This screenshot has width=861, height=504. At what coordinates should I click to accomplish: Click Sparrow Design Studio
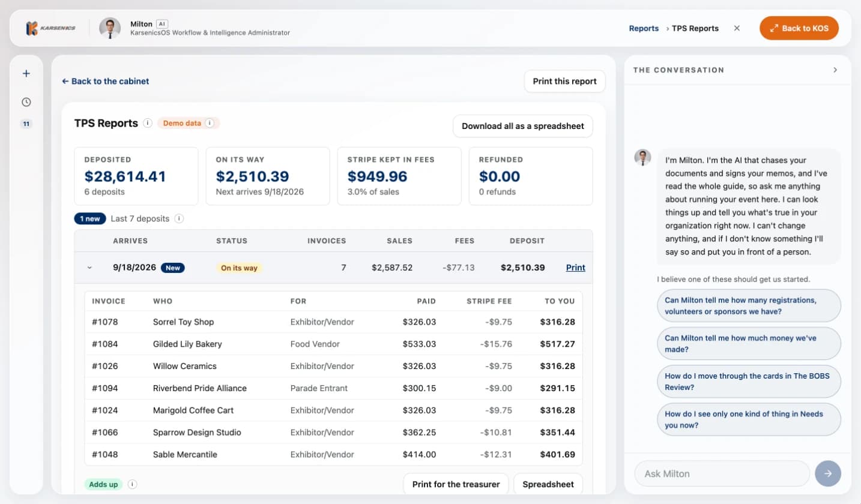click(x=197, y=432)
